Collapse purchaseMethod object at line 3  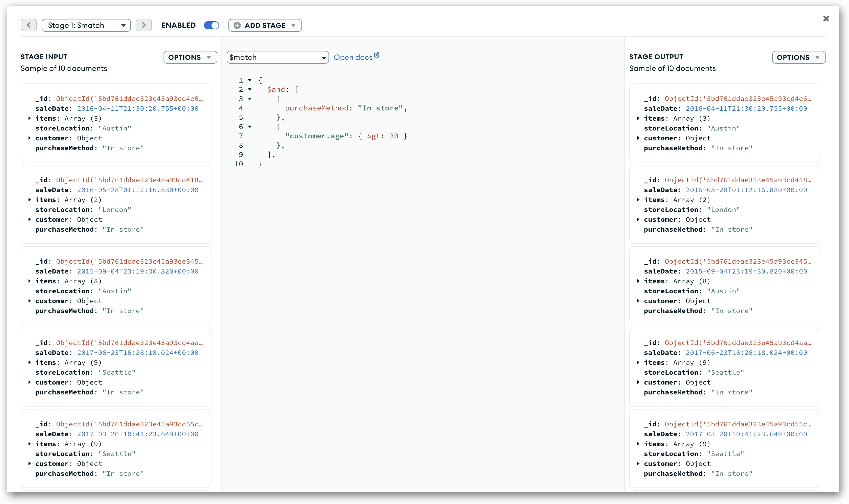(250, 99)
